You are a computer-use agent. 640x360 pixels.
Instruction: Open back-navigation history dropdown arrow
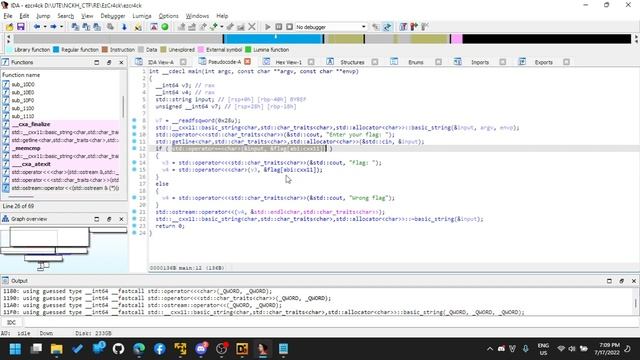44,27
